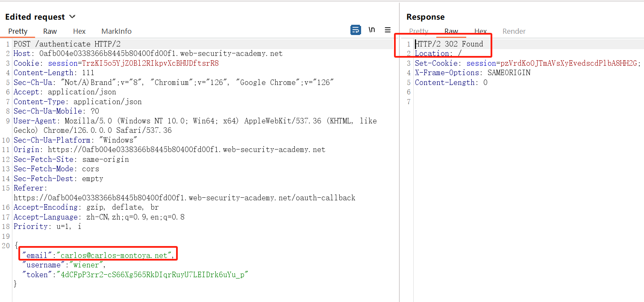Click the Origin header line
The image size is (644, 302).
169,150
